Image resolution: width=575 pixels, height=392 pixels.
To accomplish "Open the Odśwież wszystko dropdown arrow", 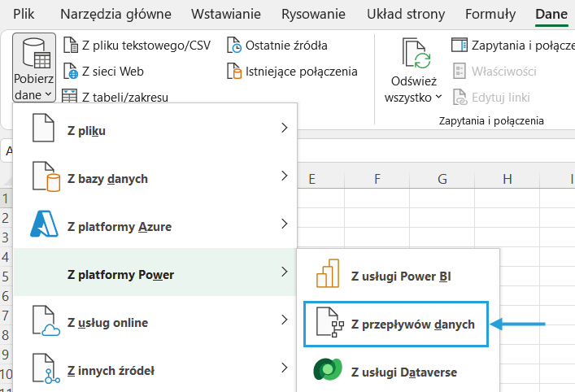I will pyautogui.click(x=439, y=97).
